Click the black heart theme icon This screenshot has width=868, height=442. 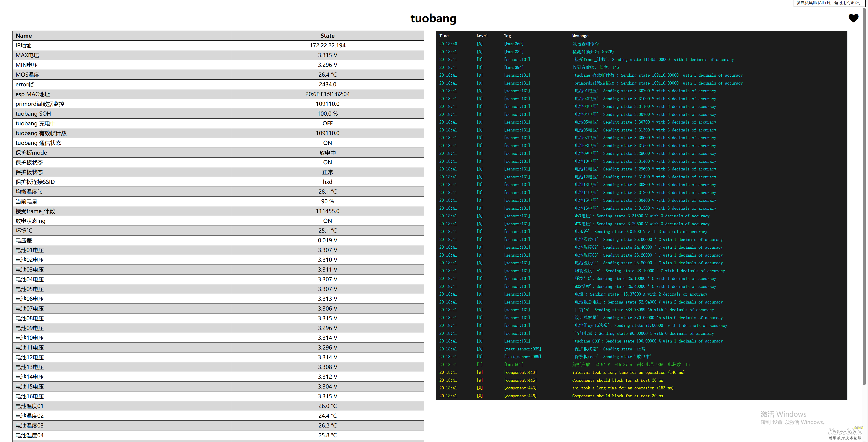point(853,18)
